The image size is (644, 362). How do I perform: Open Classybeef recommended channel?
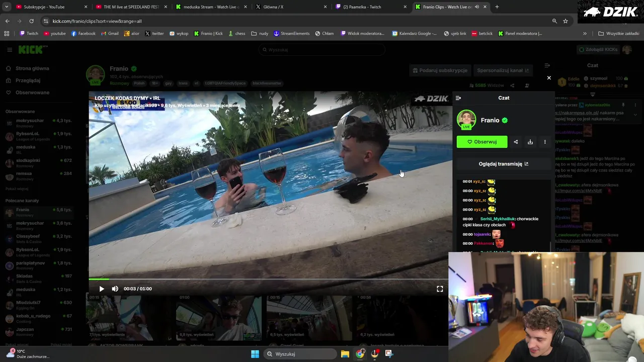39,238
